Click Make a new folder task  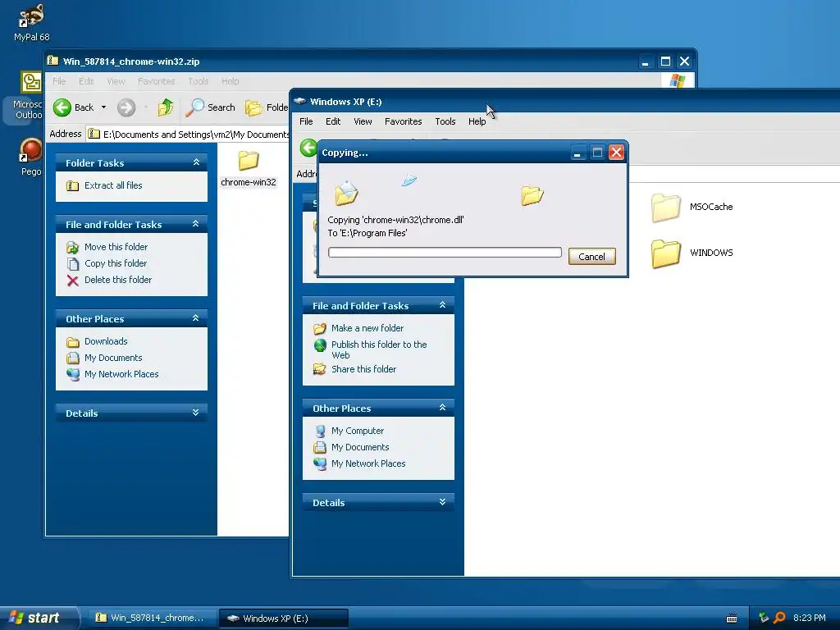(358, 328)
